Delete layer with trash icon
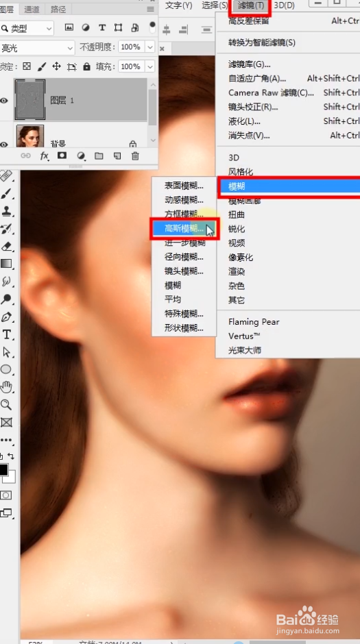The height and width of the screenshot is (644, 360). point(135,156)
